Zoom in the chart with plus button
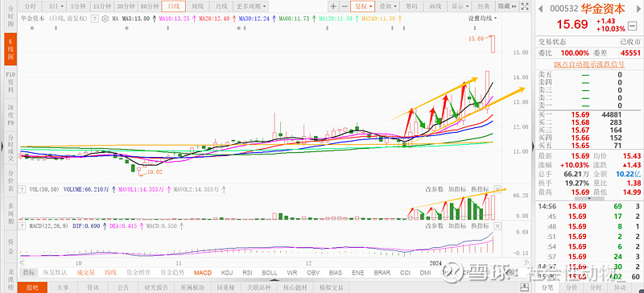The width and height of the screenshot is (644, 293). point(333,6)
